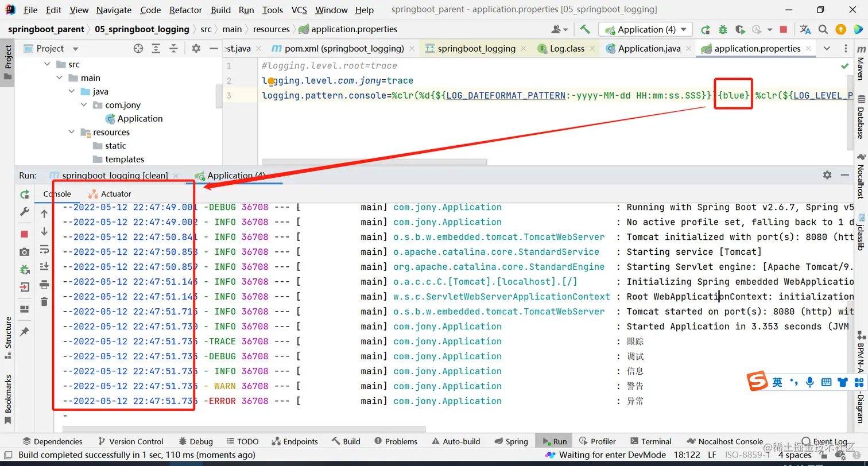Toggle the Nocalhost side panel
Image resolution: width=868 pixels, height=466 pixels.
pyautogui.click(x=861, y=176)
